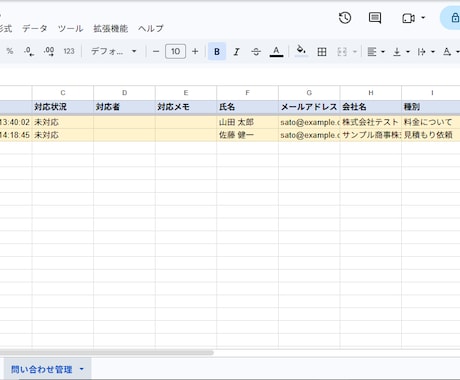Open the データ menu

coord(35,29)
